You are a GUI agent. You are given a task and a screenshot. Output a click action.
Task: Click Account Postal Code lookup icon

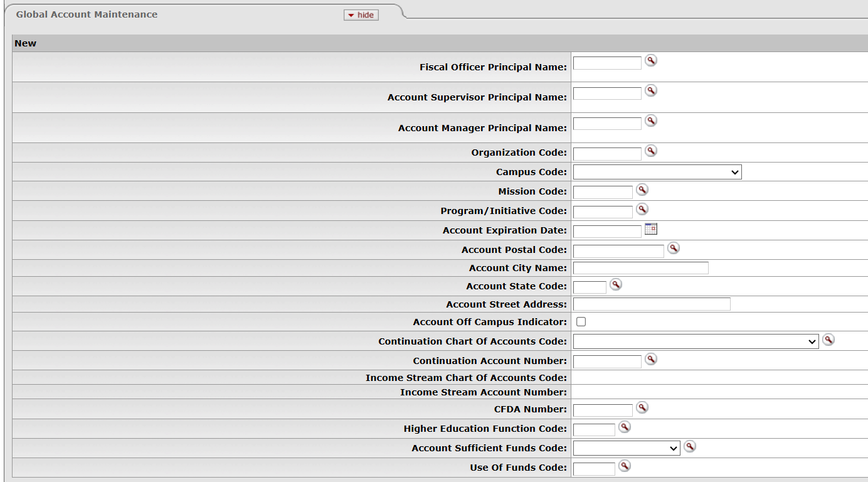(674, 248)
